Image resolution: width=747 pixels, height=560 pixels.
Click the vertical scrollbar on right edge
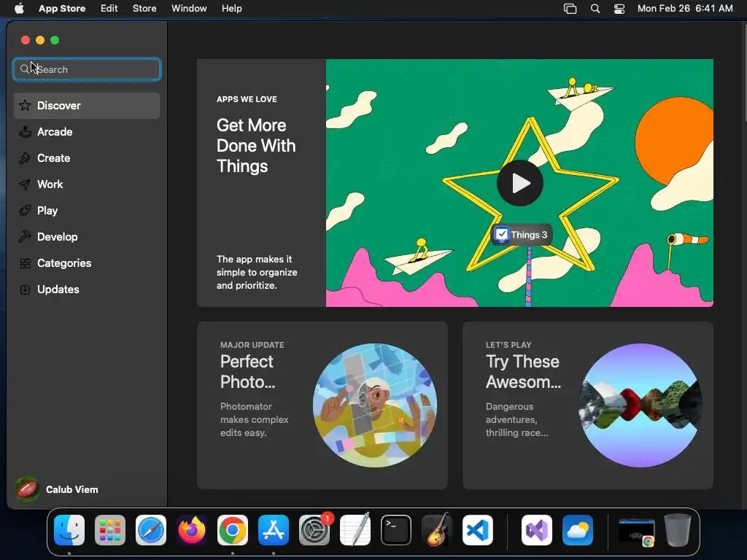[x=745, y=71]
